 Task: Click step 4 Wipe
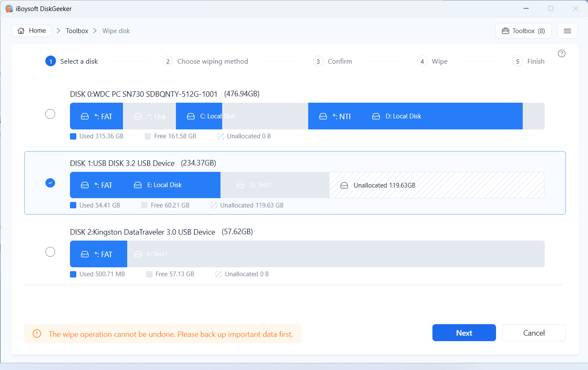(x=432, y=61)
